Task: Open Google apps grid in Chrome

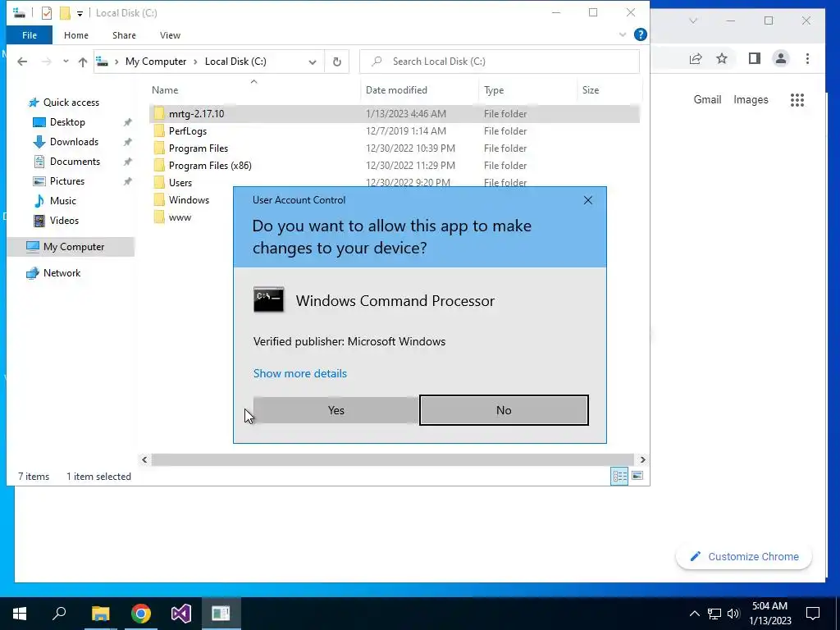Action: pos(797,99)
